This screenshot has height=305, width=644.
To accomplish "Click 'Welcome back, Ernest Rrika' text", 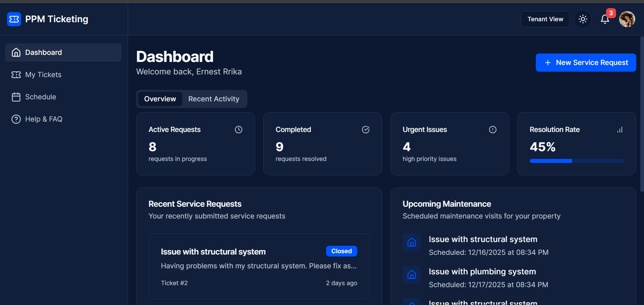I will point(189,72).
